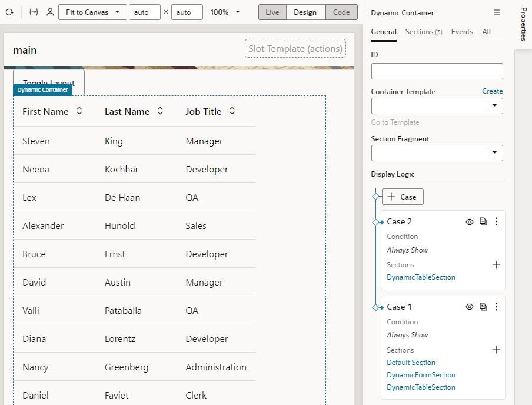Select the Administration job title cell
Viewport: 532px width, 405px height.
point(216,367)
